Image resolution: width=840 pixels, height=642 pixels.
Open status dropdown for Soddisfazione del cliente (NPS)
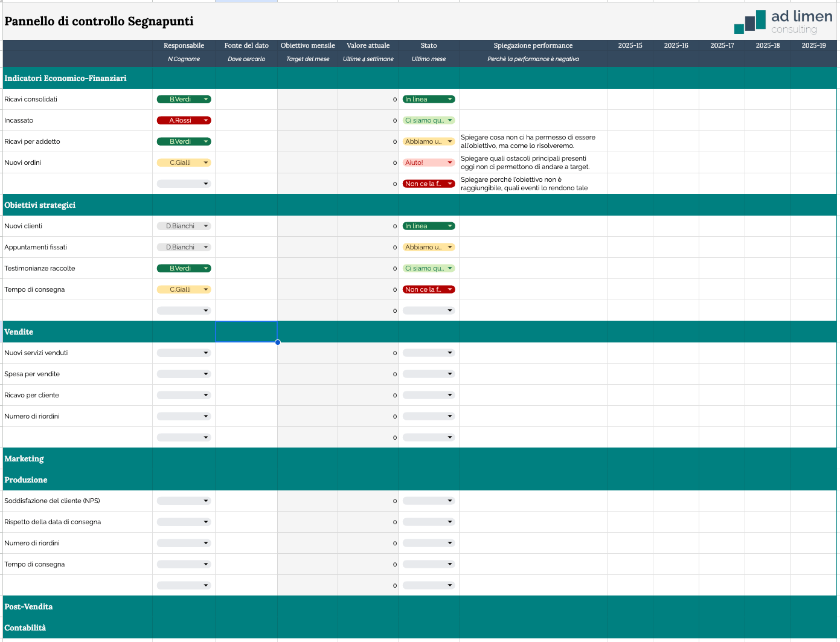[429, 501]
